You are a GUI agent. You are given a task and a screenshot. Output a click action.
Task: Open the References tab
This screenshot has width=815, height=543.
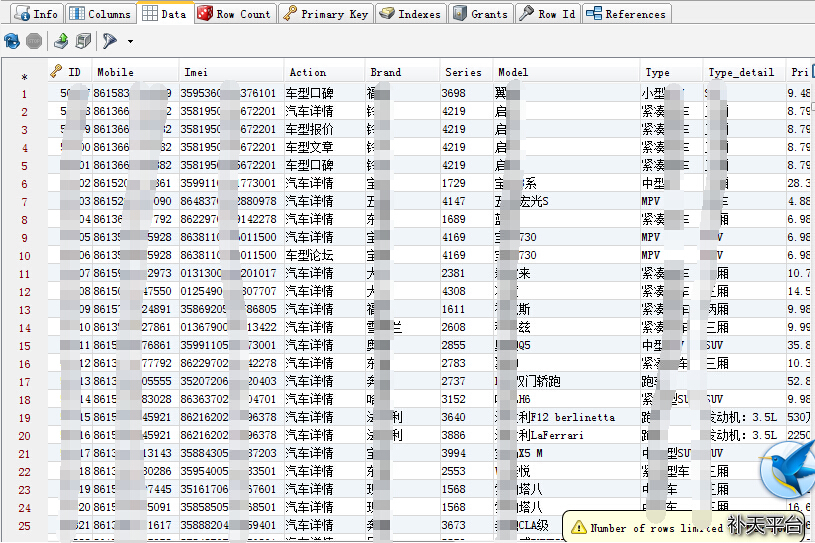tap(625, 14)
